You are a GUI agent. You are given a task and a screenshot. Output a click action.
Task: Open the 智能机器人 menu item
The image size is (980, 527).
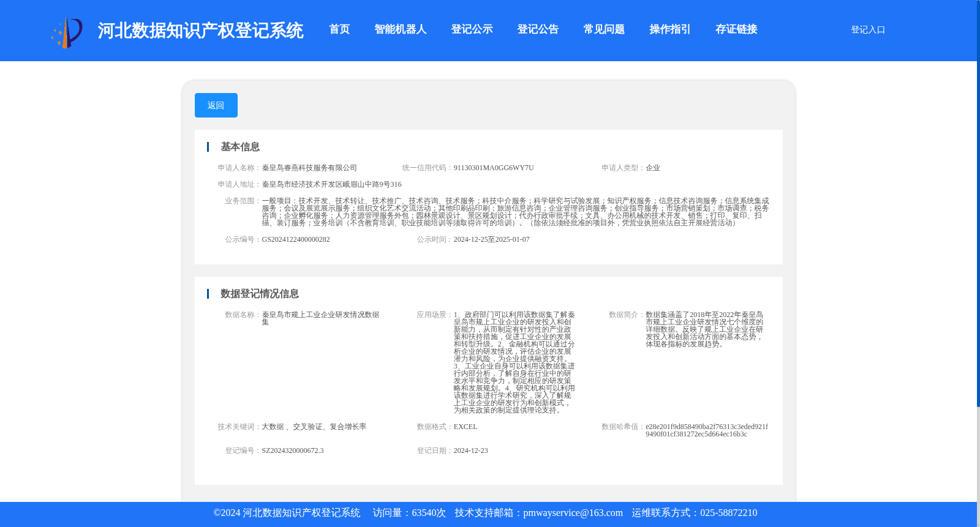pos(401,29)
